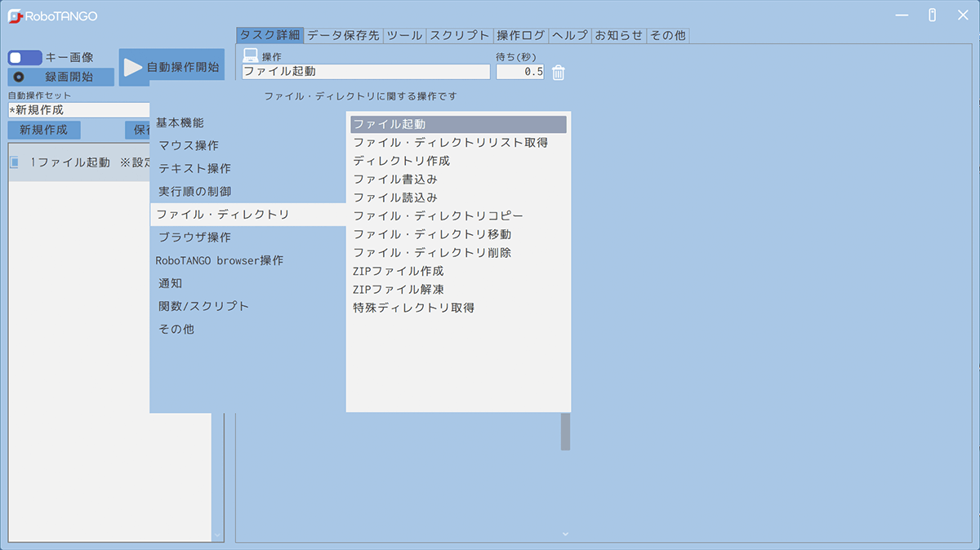Expand the ブラウザ操作 category
980x550 pixels.
[x=194, y=237]
